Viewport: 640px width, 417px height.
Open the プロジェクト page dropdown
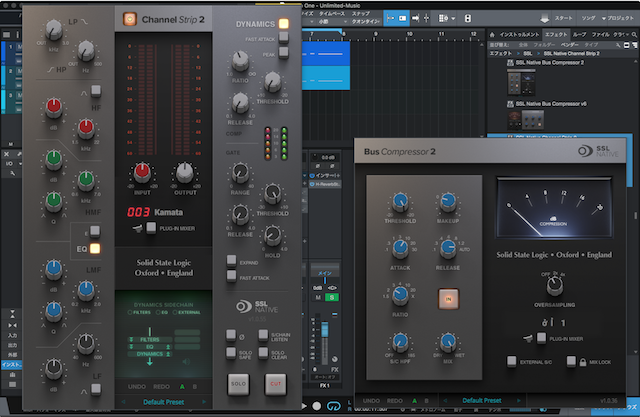tap(618, 18)
